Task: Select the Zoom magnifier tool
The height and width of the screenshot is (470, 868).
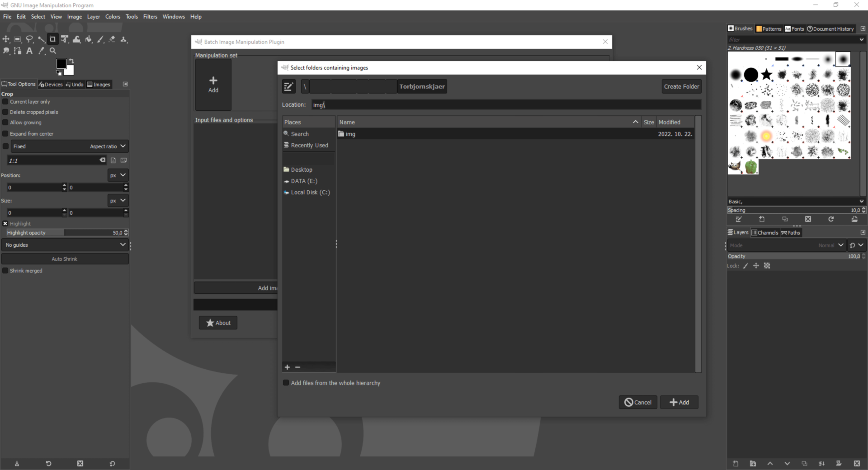Action: [53, 51]
